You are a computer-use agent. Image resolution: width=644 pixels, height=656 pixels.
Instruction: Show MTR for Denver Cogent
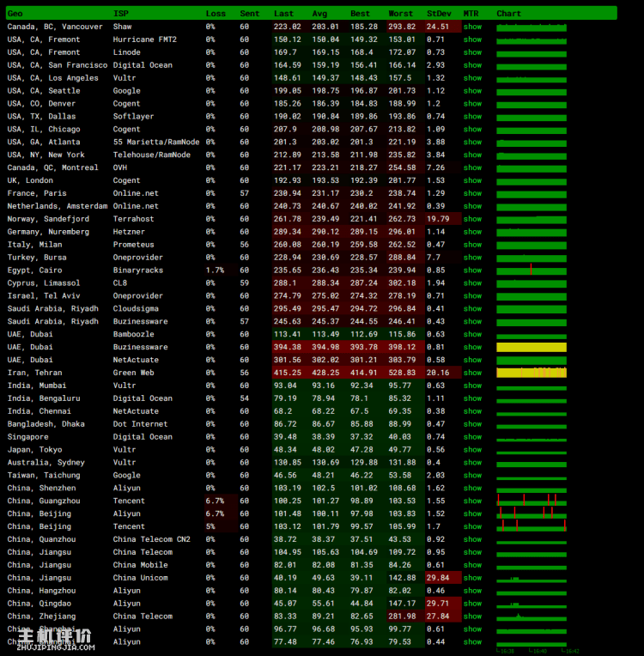[x=472, y=104]
